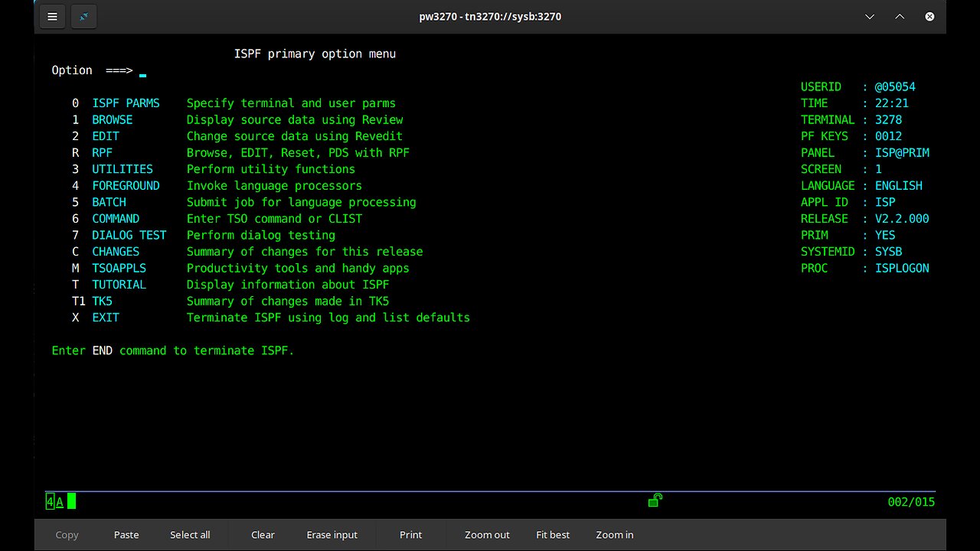Click the PF KEYS value 0012
Viewport: 980px width, 551px height.
coord(888,136)
